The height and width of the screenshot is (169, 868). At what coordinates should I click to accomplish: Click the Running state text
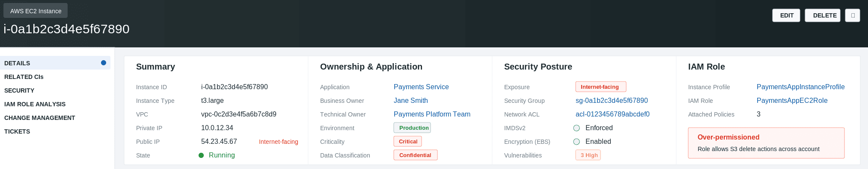pos(222,155)
